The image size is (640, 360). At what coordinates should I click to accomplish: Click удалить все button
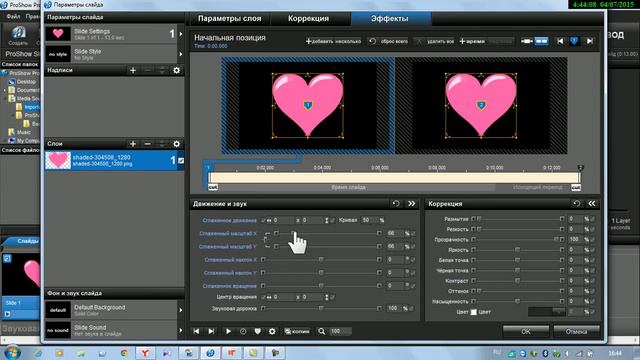pos(435,41)
